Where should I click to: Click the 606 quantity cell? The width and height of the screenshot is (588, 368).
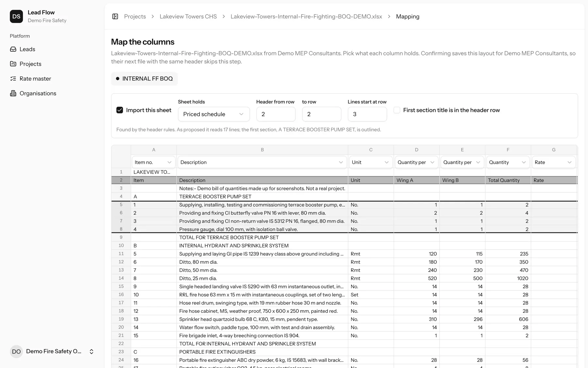coord(508,319)
